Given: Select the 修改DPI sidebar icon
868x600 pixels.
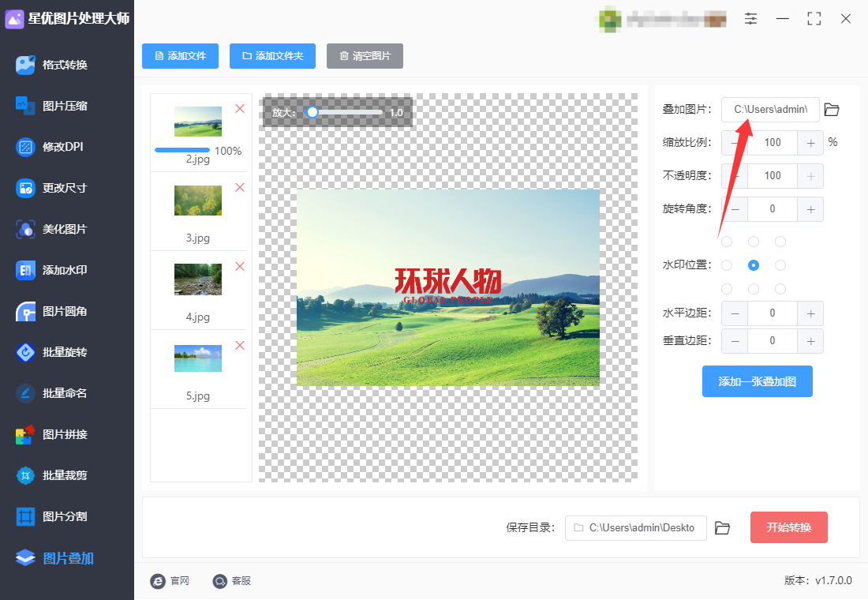Looking at the screenshot, I should 25,147.
